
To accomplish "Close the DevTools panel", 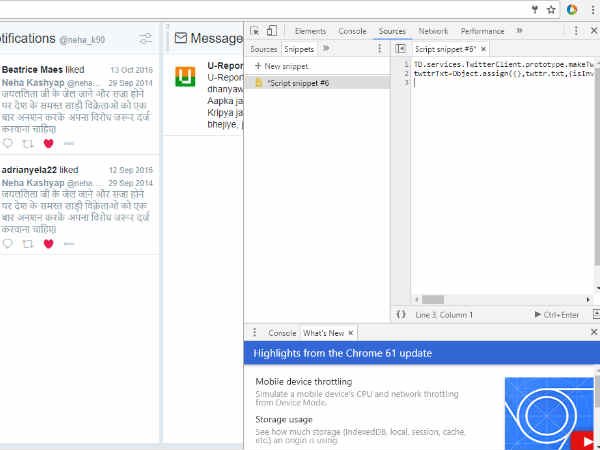I will pyautogui.click(x=594, y=31).
